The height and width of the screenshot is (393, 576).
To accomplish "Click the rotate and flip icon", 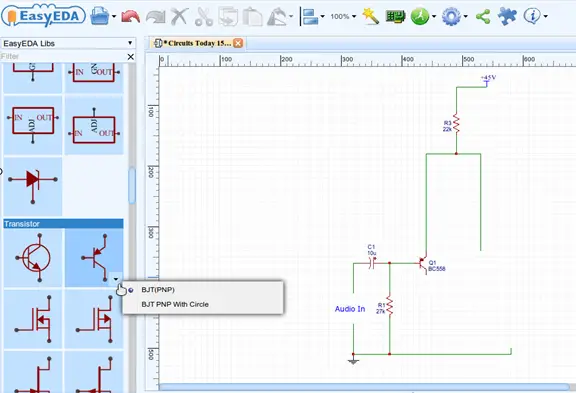I will (277, 17).
